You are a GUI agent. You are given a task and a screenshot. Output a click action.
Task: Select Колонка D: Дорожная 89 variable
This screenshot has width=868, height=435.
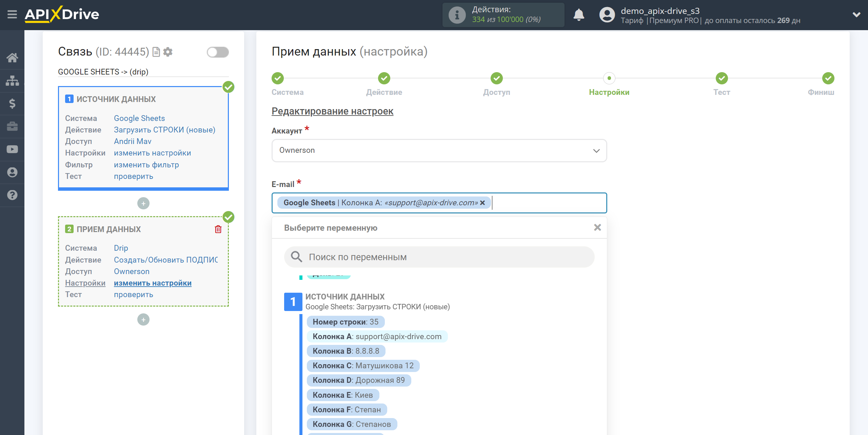[359, 380]
